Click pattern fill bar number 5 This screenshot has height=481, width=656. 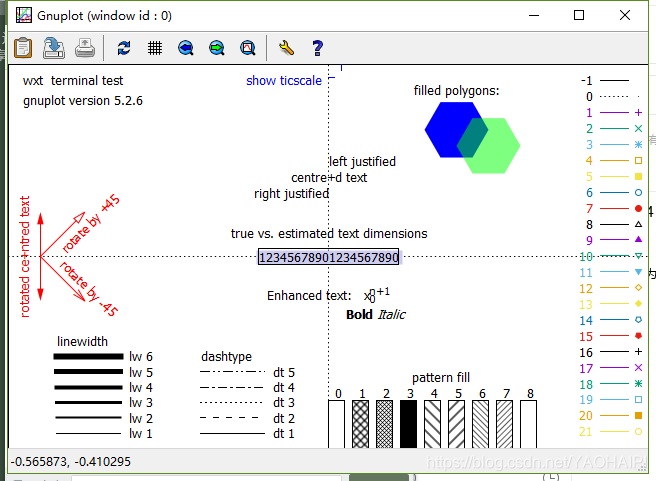tap(456, 424)
